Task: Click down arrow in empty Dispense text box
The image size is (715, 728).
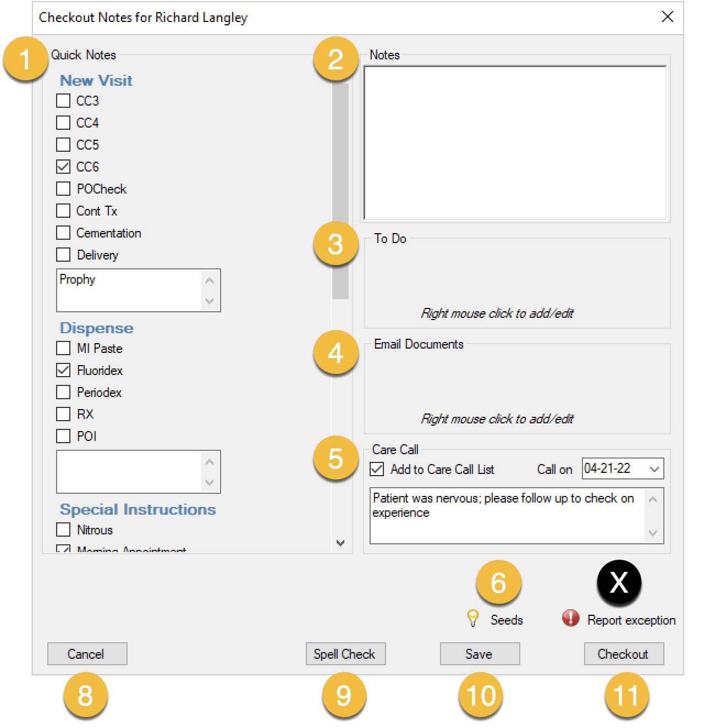Action: (x=210, y=482)
